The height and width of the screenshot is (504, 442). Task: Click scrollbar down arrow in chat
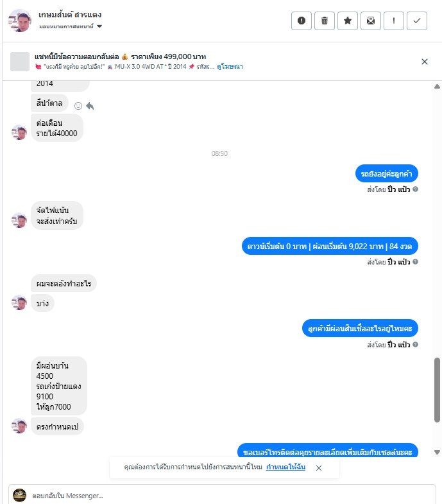[x=437, y=452]
